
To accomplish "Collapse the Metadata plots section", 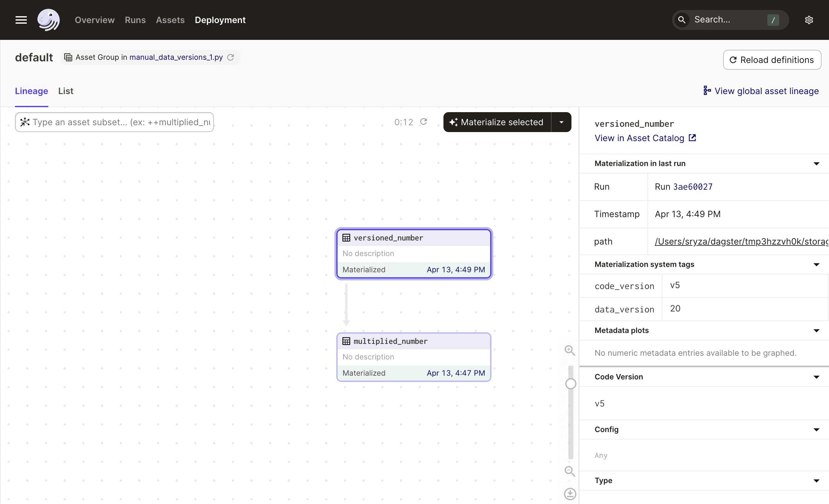I will (x=816, y=330).
